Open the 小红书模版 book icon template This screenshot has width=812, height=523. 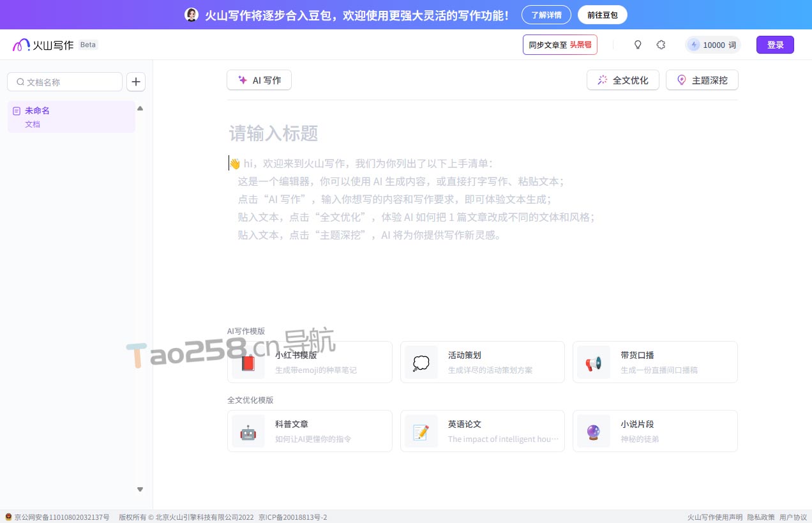[x=310, y=362]
